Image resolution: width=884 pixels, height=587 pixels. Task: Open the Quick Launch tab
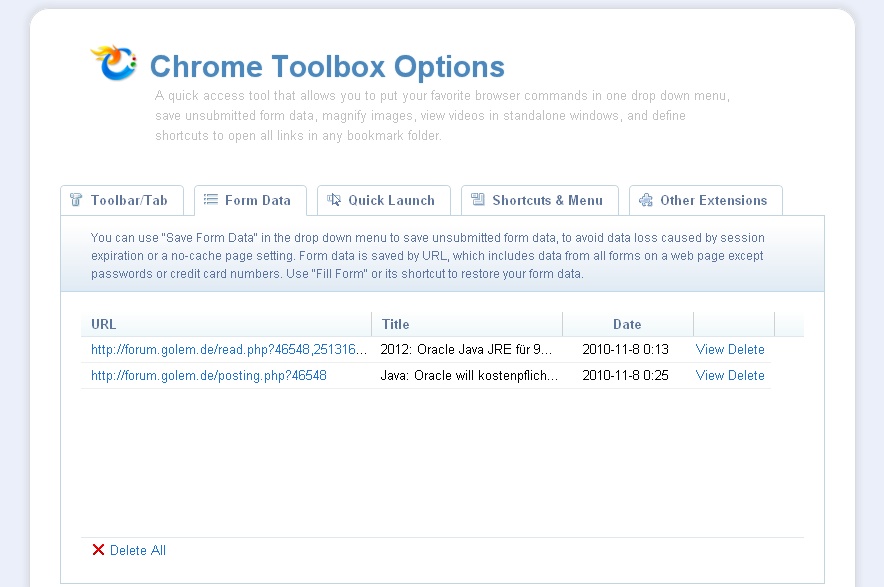384,199
